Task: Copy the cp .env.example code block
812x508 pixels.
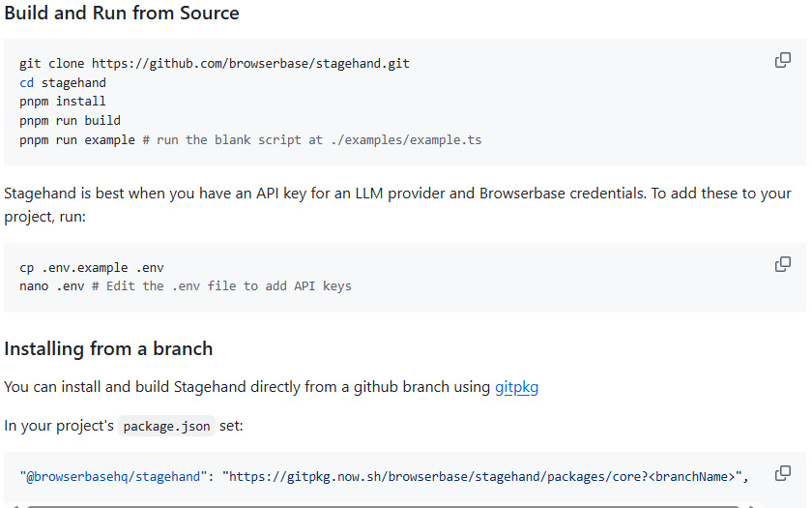Action: [x=782, y=264]
